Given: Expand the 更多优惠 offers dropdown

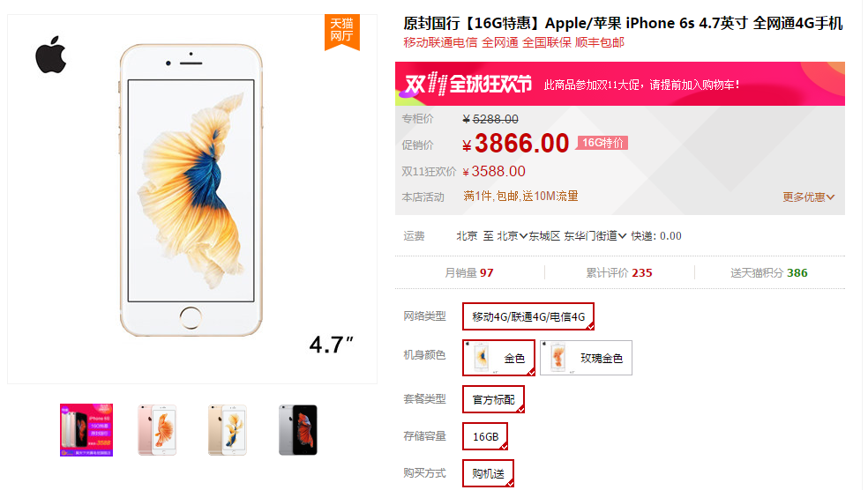Looking at the screenshot, I should pos(808,197).
